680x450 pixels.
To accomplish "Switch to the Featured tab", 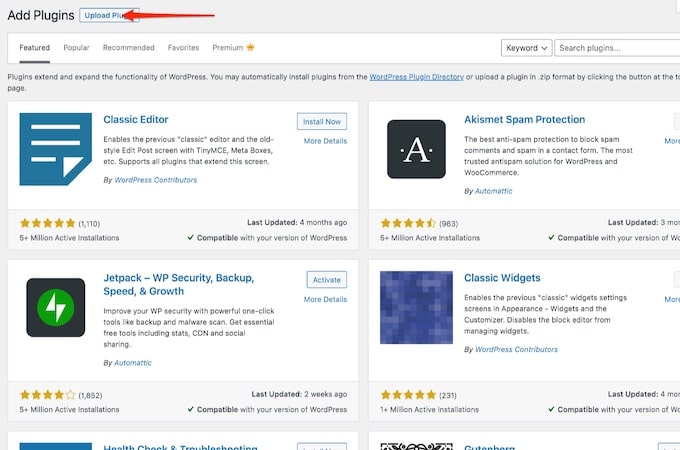I will (x=35, y=48).
